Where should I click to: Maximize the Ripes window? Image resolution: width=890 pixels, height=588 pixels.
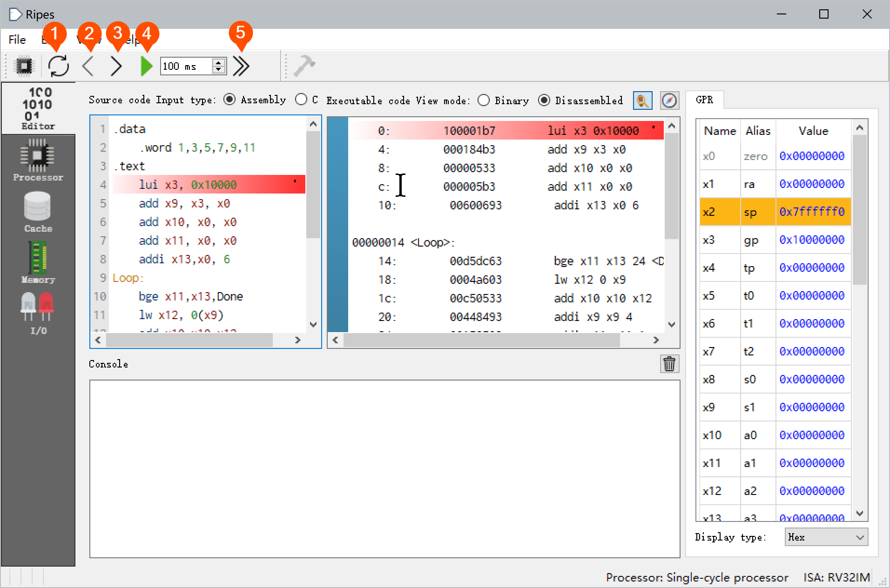[x=824, y=14]
